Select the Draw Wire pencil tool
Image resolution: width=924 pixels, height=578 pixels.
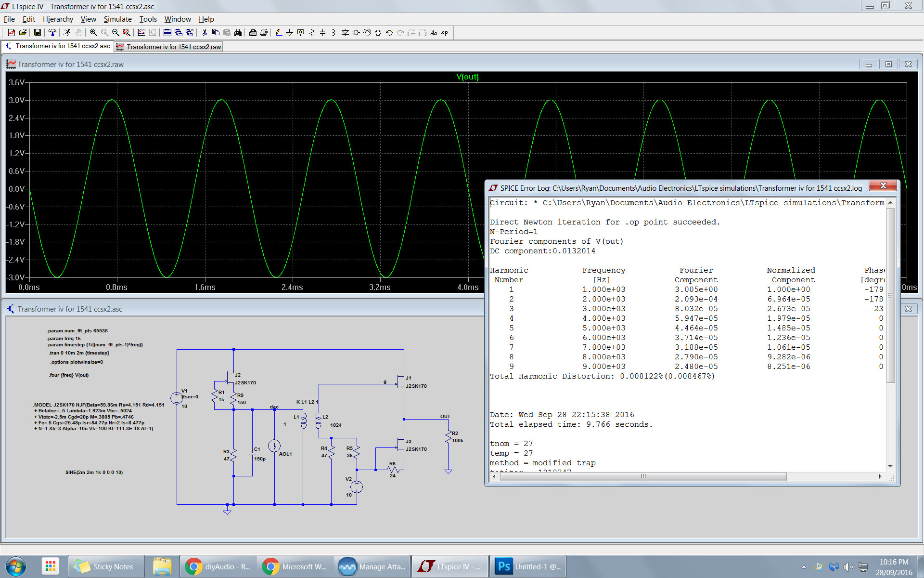(278, 33)
